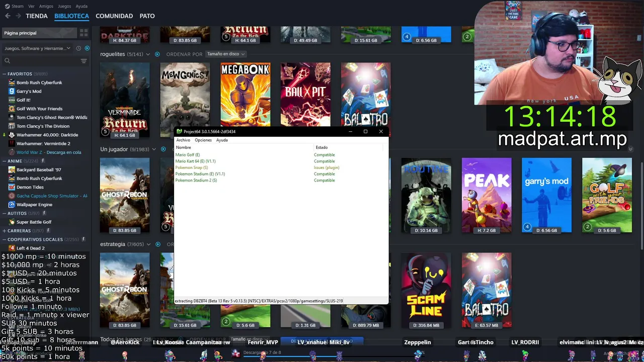Open Steam's Ver menu
This screenshot has width=644, height=362.
[x=31, y=6]
